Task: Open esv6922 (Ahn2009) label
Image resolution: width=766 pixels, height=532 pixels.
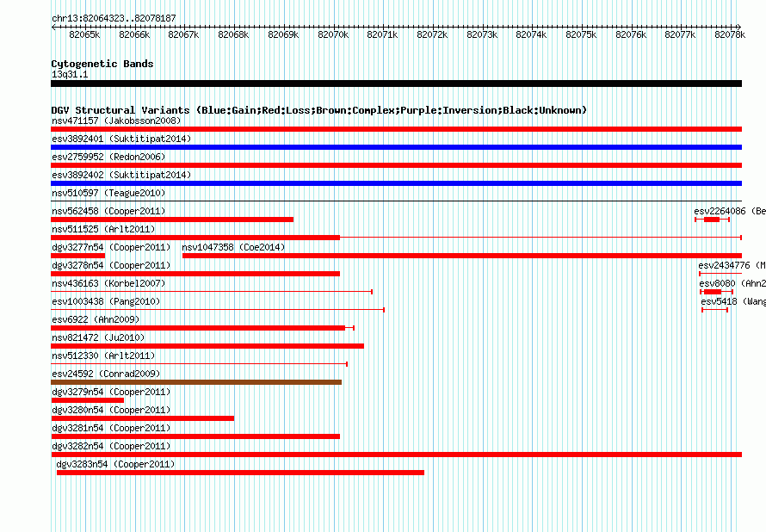Action: (96, 319)
